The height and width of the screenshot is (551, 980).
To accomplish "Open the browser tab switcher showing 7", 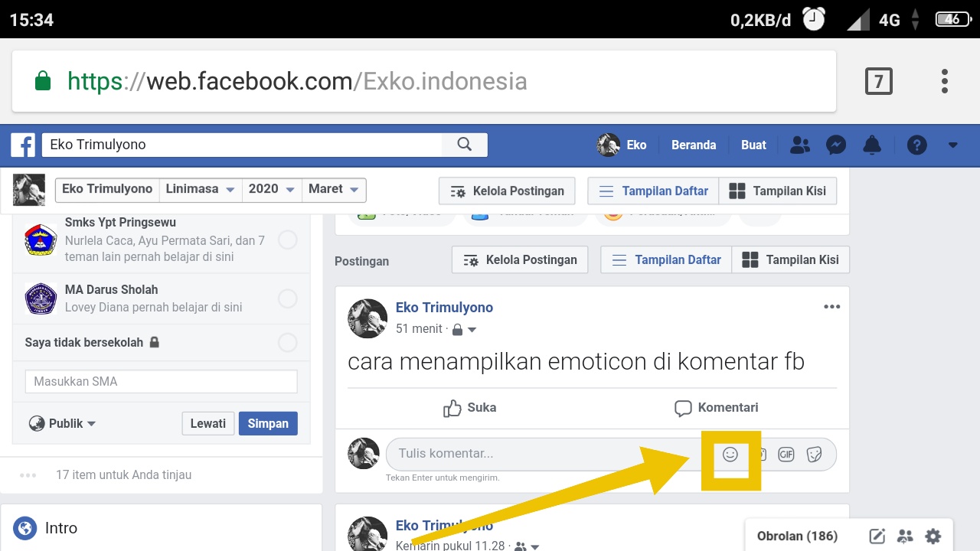I will pos(879,81).
